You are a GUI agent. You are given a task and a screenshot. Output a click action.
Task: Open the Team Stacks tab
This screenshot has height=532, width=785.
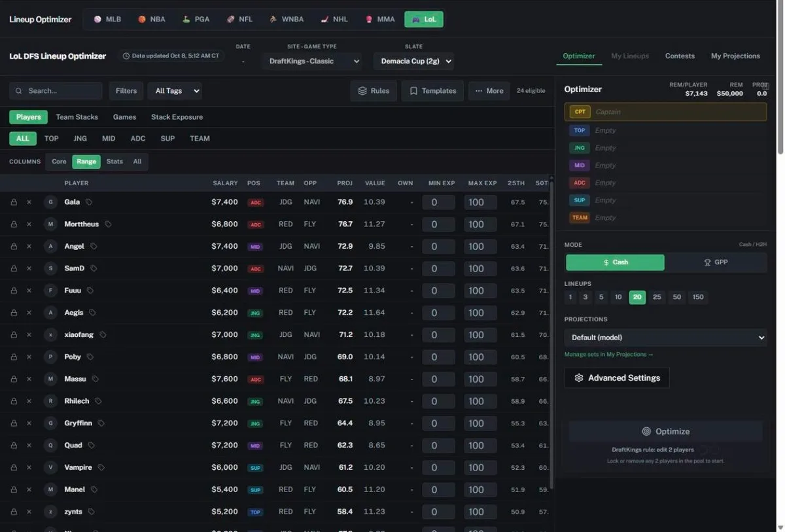pos(77,117)
